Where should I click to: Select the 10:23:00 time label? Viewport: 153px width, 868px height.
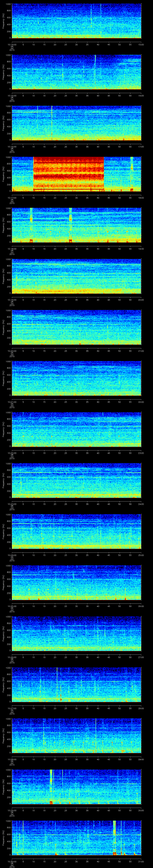coord(12,504)
